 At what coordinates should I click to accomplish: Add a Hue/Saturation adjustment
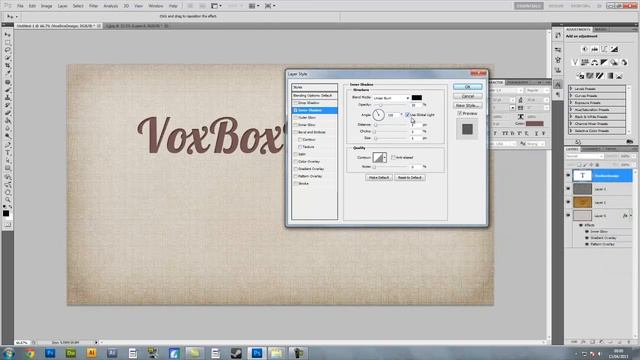pos(585,62)
